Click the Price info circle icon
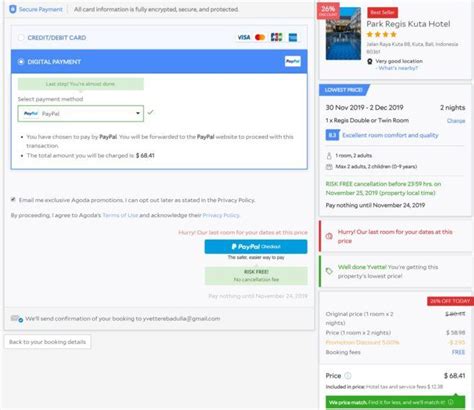Image resolution: width=474 pixels, height=410 pixels. [x=348, y=376]
